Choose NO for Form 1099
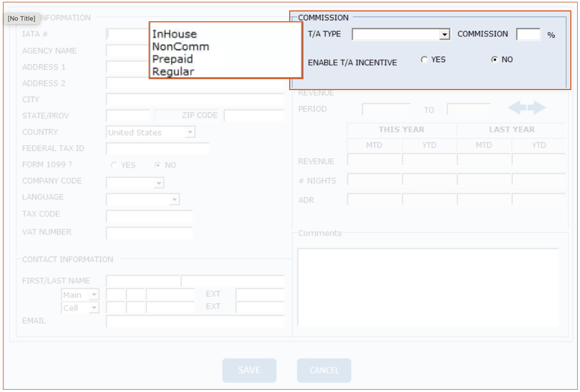The image size is (580, 392). 157,165
